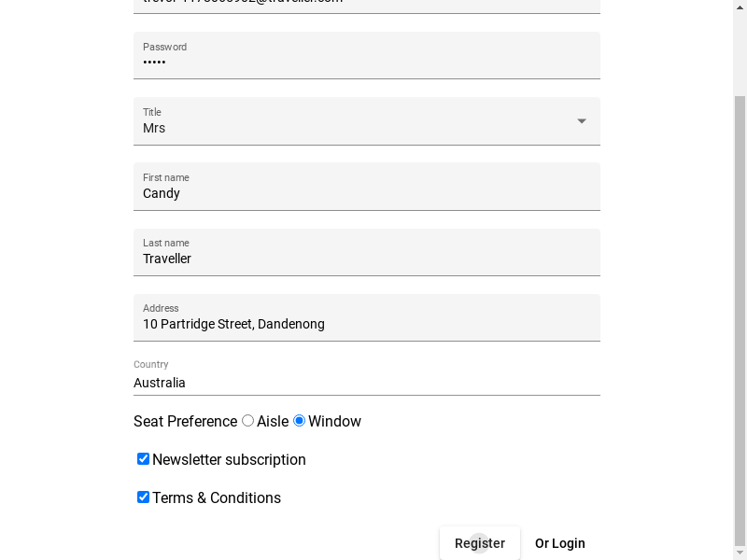Select the Window seat radio button
The height and width of the screenshot is (560, 747).
(299, 421)
